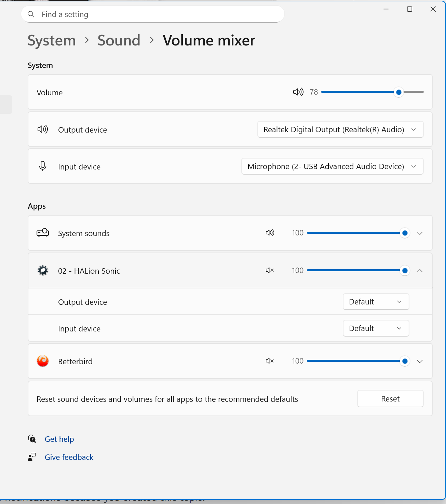Screen dimensions: 446x504
Task: Click the Give feedback icon
Action: point(32,457)
